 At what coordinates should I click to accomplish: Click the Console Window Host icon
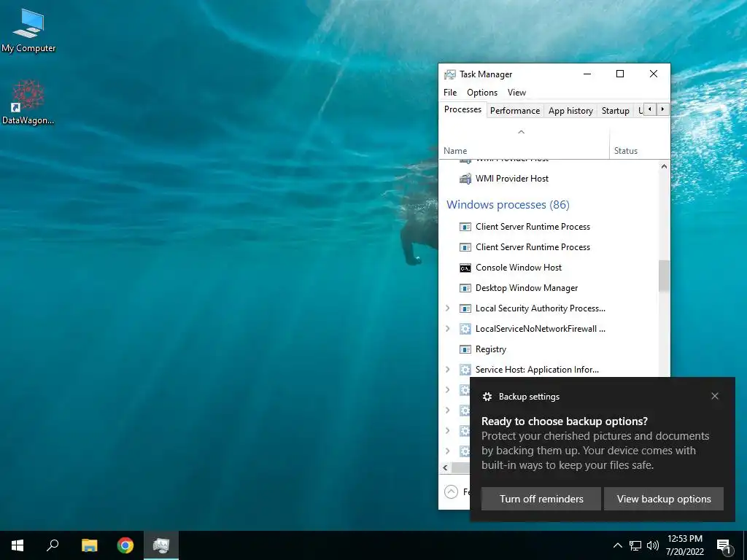[x=465, y=268]
